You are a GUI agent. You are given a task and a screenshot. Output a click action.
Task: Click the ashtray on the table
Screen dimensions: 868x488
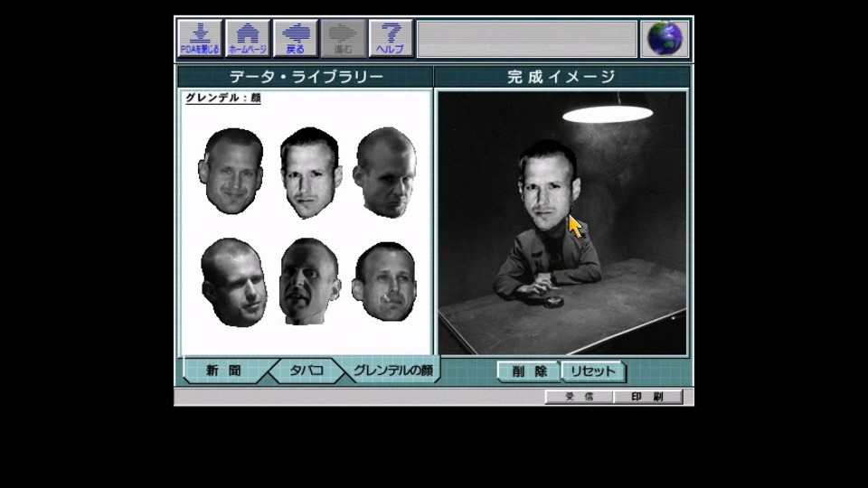(552, 302)
